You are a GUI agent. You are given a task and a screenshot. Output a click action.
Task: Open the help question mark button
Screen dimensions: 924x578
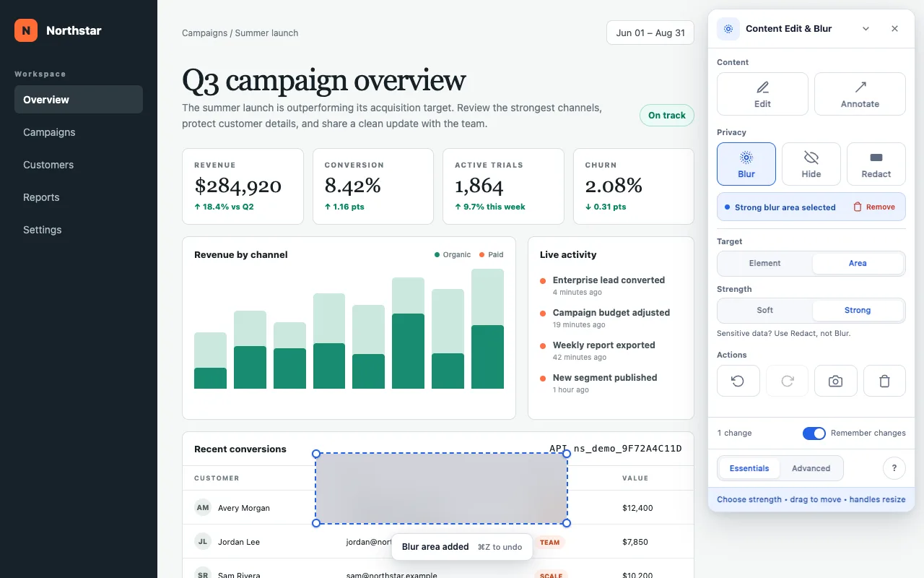(x=894, y=468)
